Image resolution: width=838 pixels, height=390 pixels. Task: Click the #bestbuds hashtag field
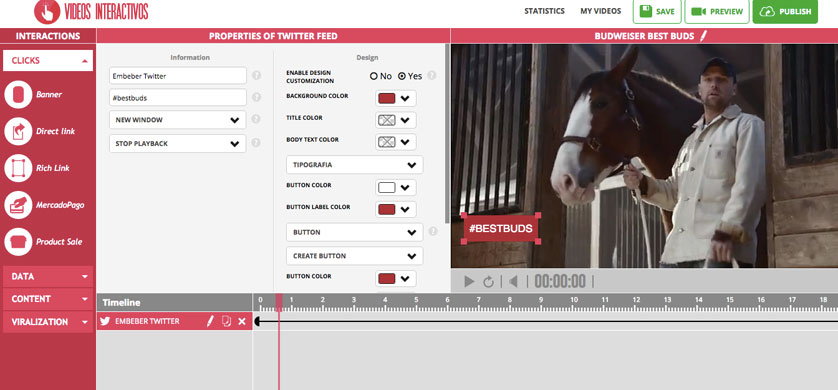click(178, 98)
